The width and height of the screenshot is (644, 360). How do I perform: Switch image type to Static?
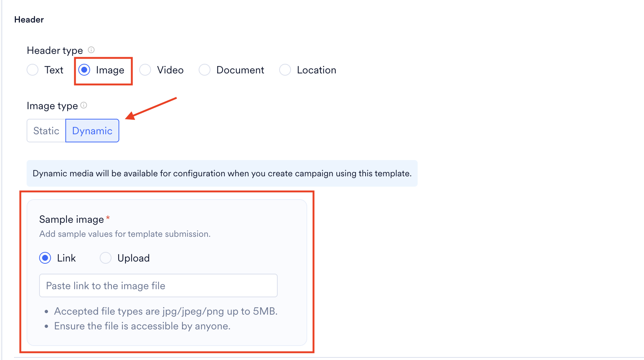46,131
